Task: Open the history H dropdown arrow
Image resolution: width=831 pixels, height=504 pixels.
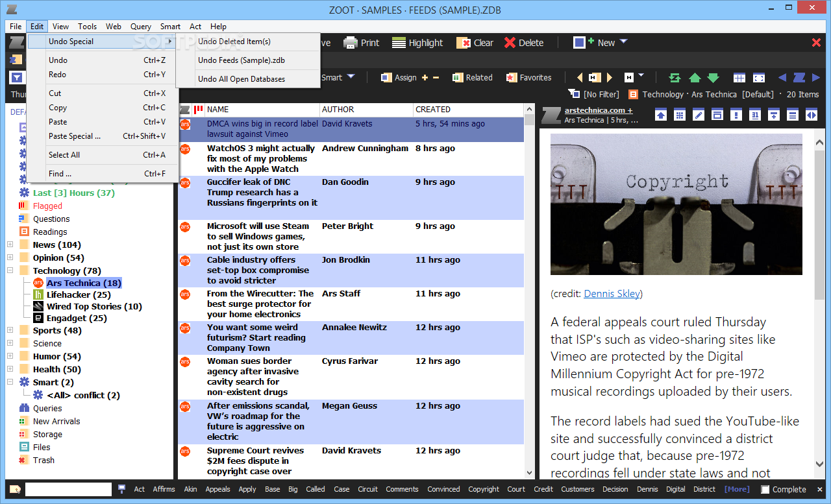Action: pos(641,77)
